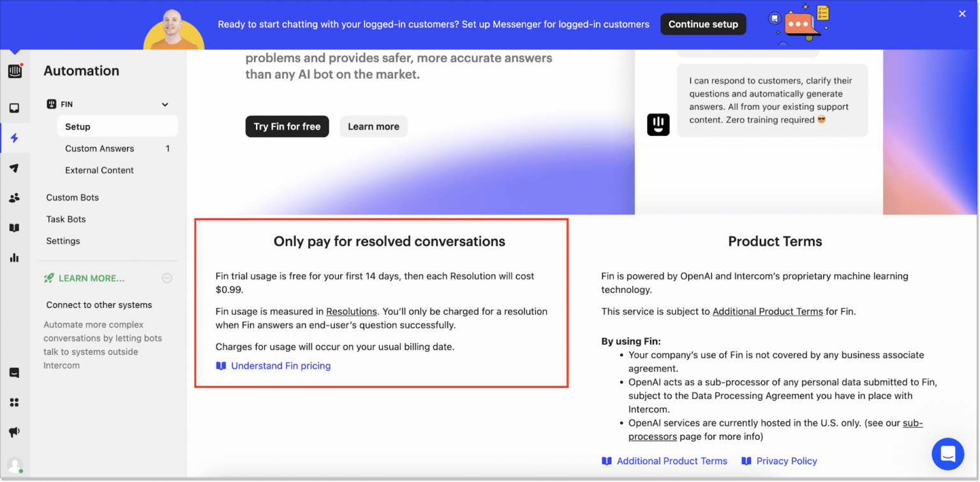Select the Automation lightning bolt icon
This screenshot has height=482, width=980.
pyautogui.click(x=15, y=138)
